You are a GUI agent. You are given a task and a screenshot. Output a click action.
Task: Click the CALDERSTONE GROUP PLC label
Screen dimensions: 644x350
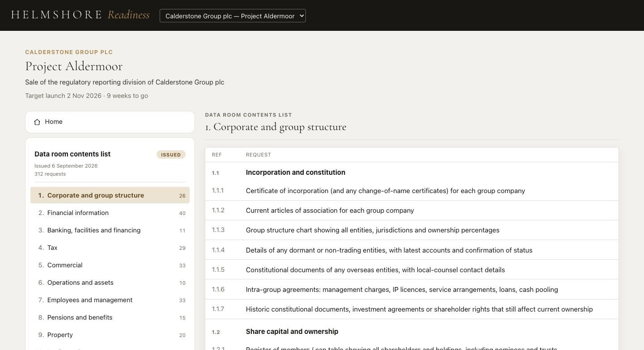pos(69,52)
